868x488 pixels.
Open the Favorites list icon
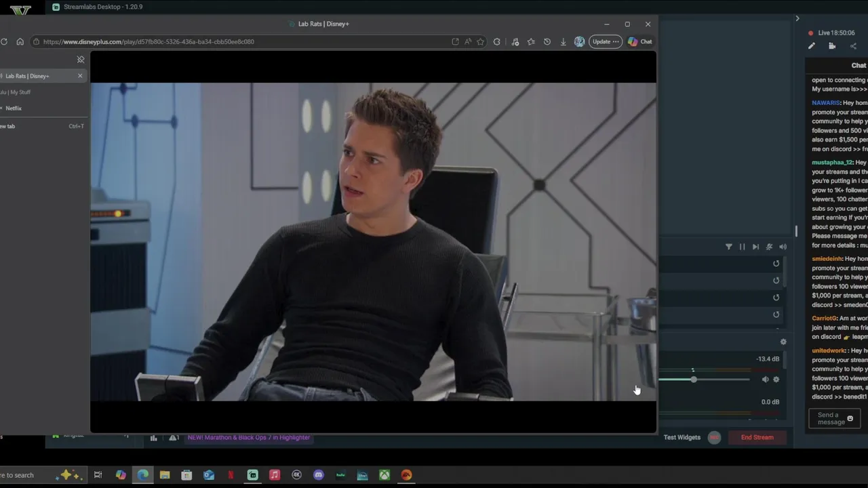point(531,41)
